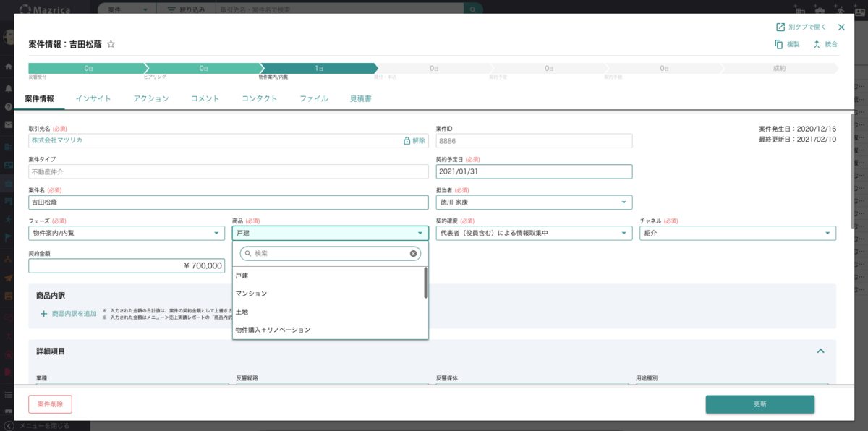This screenshot has height=431, width=868.
Task: Click the 更新 update button
Action: coord(759,404)
